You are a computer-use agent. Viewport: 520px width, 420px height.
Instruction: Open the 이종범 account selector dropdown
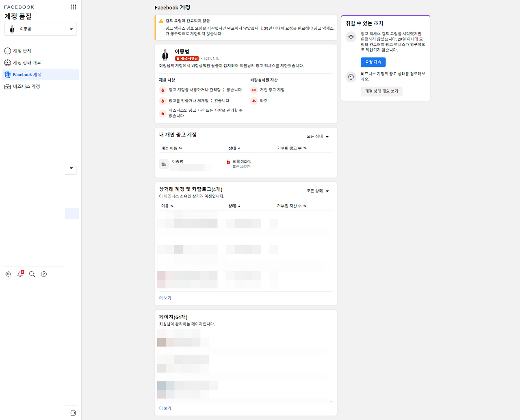(x=41, y=29)
